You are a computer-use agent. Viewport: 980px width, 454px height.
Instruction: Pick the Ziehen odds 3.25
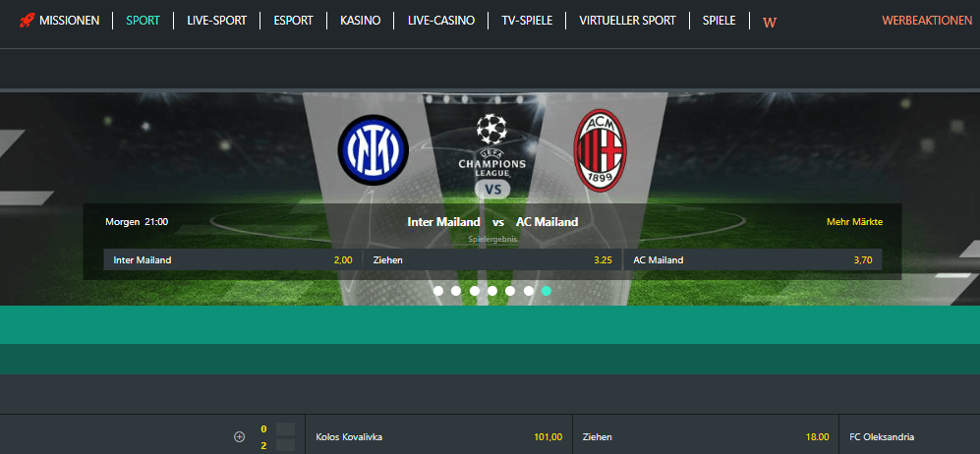(492, 259)
